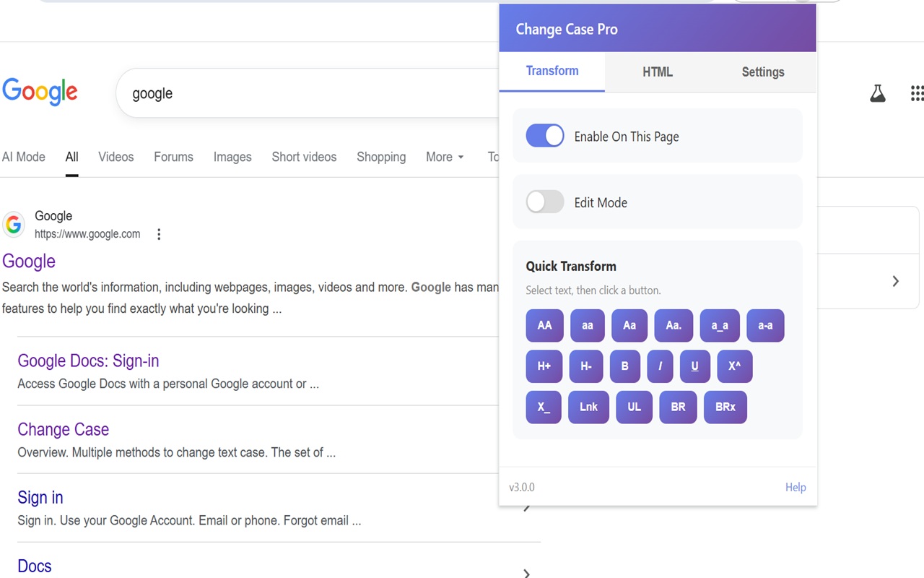Convert selection with a-a kebab case button
The width and height of the screenshot is (924, 578).
pos(765,325)
